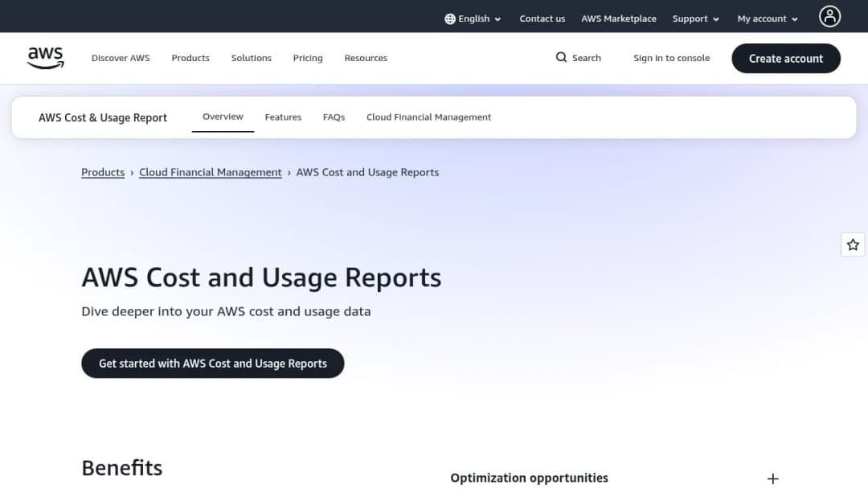Image resolution: width=868 pixels, height=489 pixels.
Task: Click the globe language icon
Action: [450, 18]
